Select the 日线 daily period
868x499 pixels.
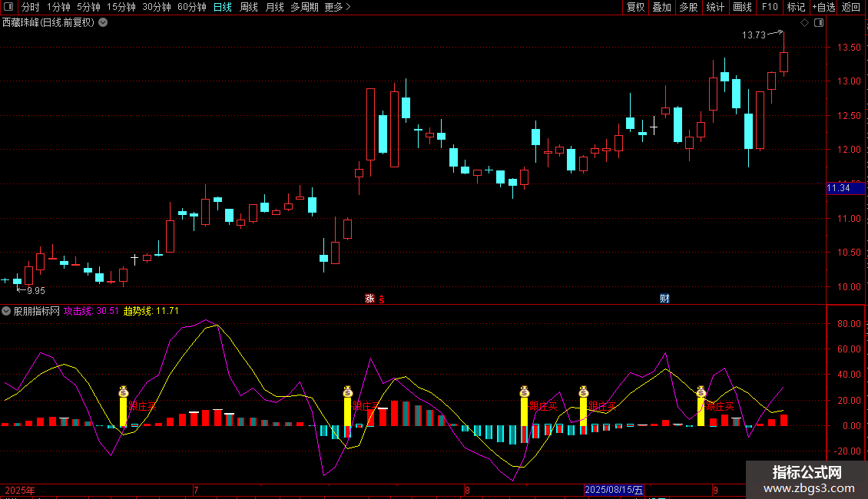223,7
